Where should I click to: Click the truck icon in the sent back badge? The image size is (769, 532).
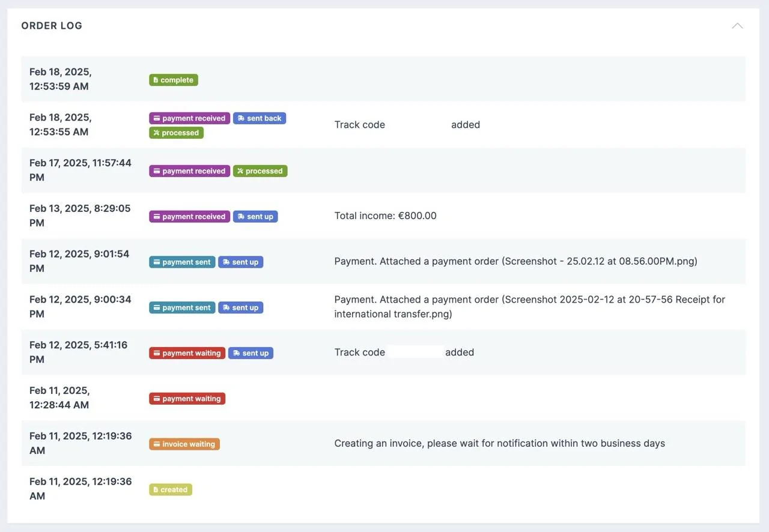tap(241, 118)
